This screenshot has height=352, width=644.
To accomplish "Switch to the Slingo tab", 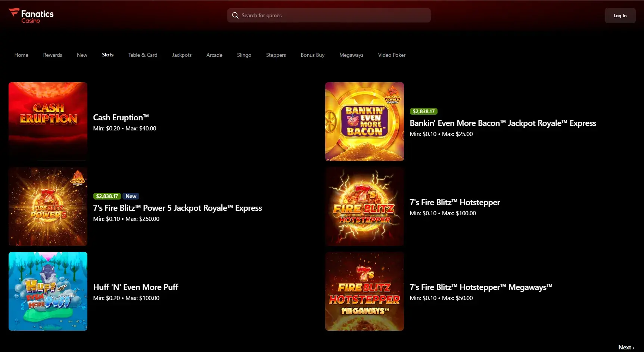I will click(244, 55).
